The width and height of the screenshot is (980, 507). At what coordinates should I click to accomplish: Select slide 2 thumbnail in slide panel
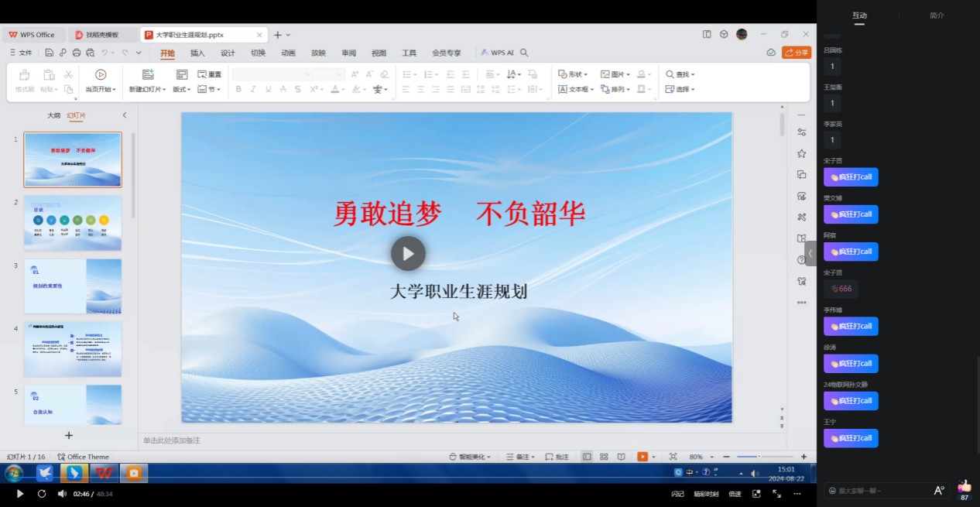pos(73,222)
